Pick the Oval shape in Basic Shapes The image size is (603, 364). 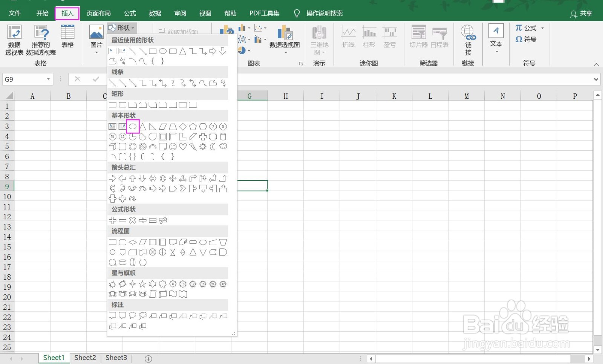click(x=133, y=127)
